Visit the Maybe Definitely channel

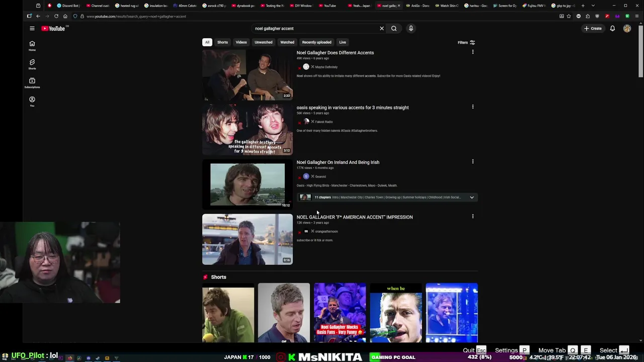pos(326,67)
